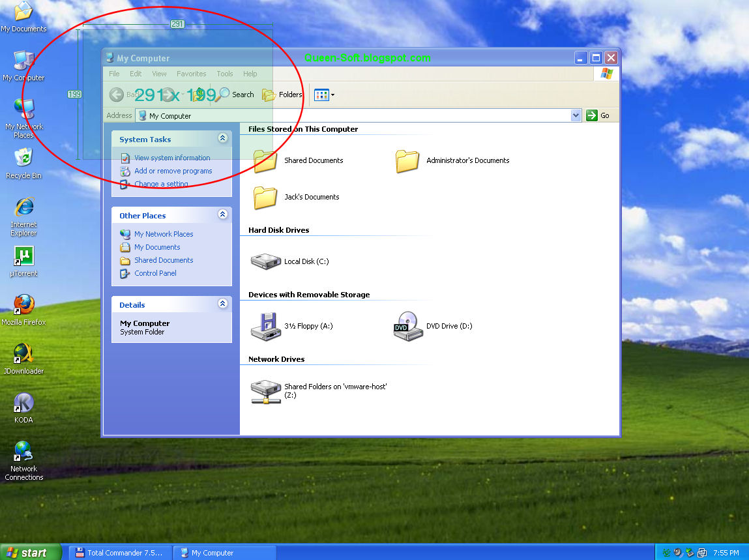Open the Favorites menu
Screen dimensions: 749x560
191,74
